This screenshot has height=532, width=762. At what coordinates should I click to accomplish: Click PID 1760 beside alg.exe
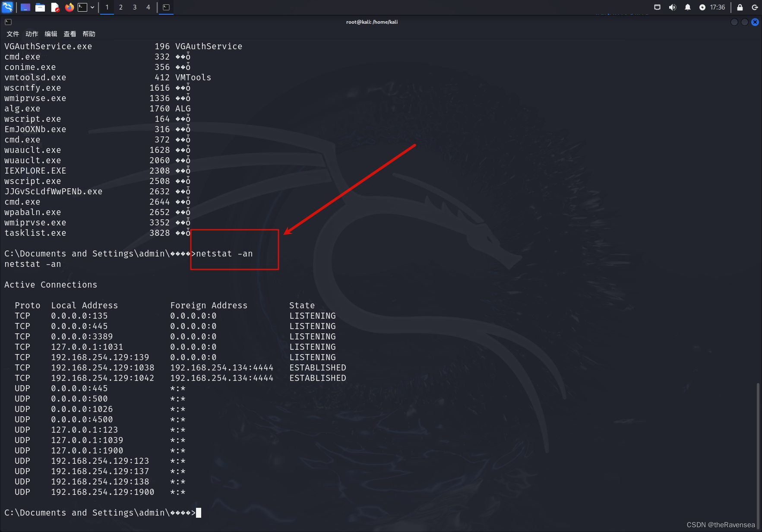[160, 108]
